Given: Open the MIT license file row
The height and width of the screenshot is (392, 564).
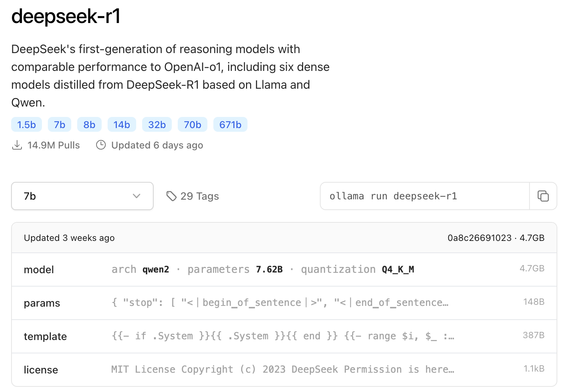Looking at the screenshot, I should (284, 370).
